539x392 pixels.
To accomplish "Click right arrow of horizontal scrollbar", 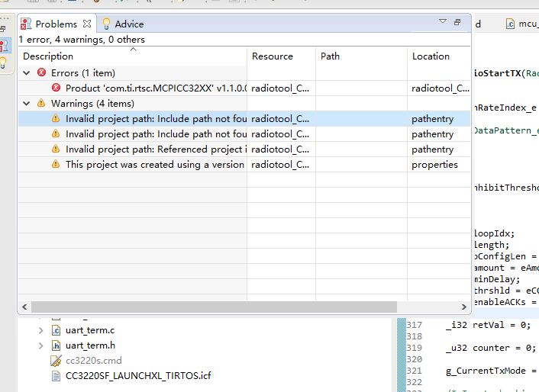I will pos(464,307).
